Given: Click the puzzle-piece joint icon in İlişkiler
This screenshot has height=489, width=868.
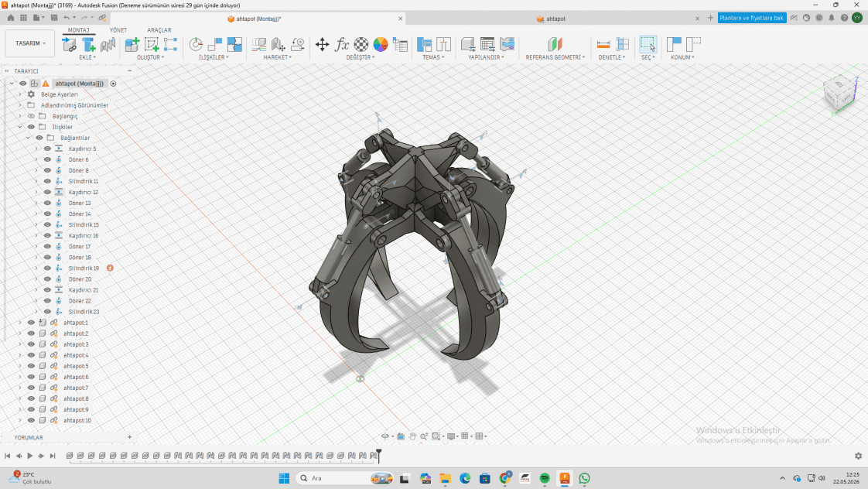Looking at the screenshot, I should point(234,44).
